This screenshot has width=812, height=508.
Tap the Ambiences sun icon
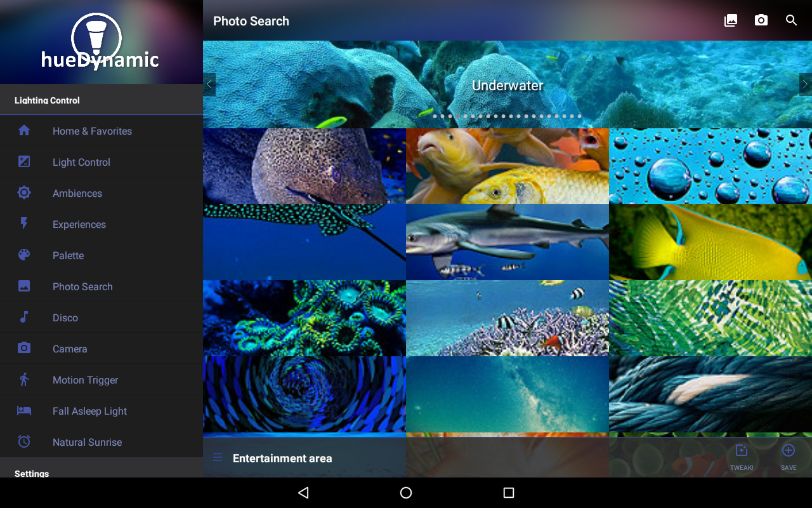pyautogui.click(x=24, y=192)
